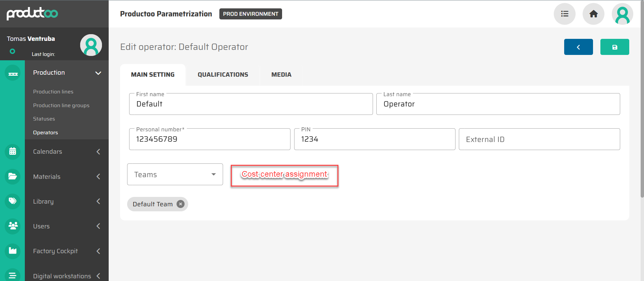Click the Users group sidebar icon
This screenshot has width=644, height=281.
click(x=13, y=226)
